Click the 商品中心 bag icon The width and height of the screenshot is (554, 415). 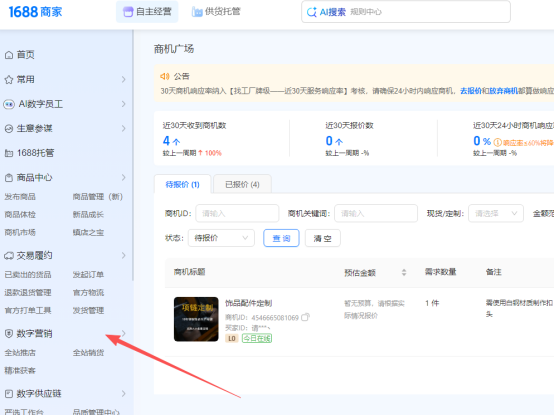9,178
